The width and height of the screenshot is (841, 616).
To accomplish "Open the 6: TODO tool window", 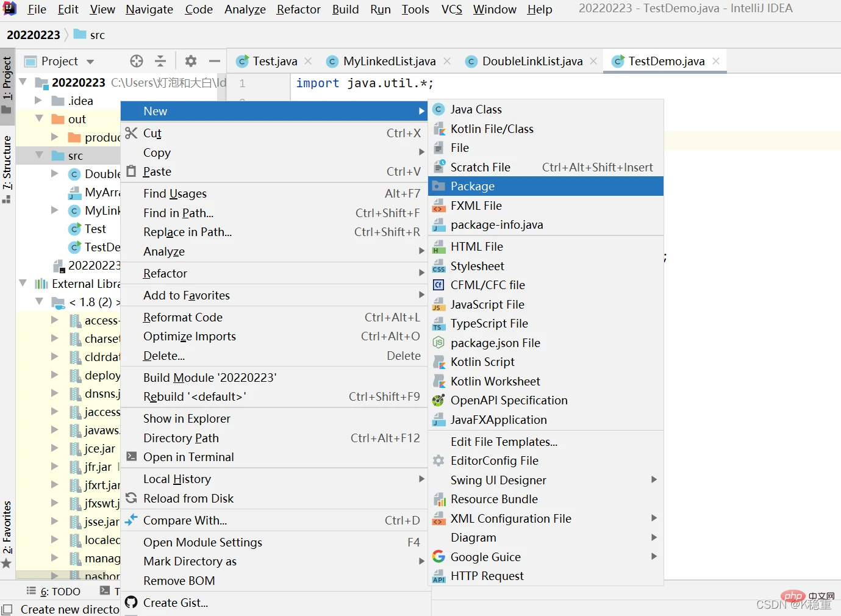I will click(54, 592).
